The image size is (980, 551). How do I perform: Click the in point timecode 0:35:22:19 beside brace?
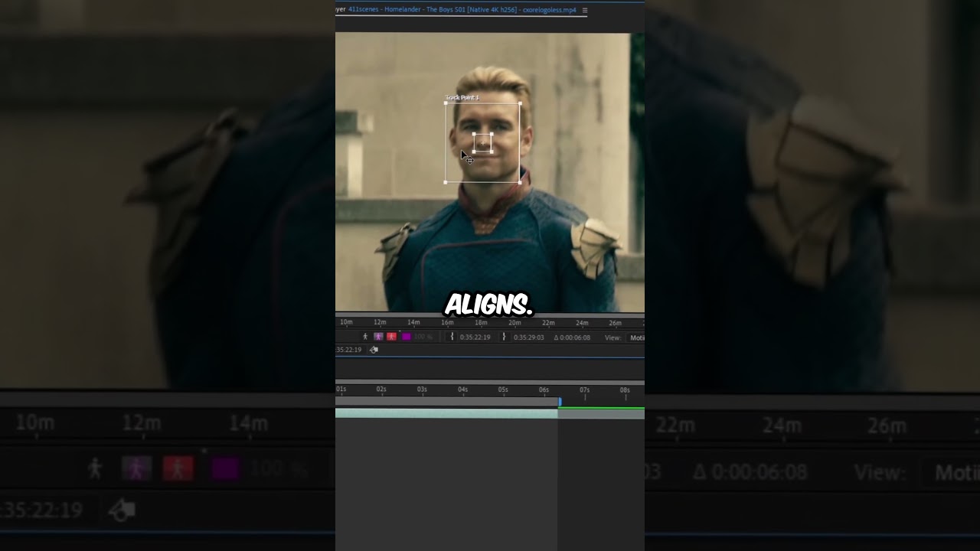(x=475, y=337)
